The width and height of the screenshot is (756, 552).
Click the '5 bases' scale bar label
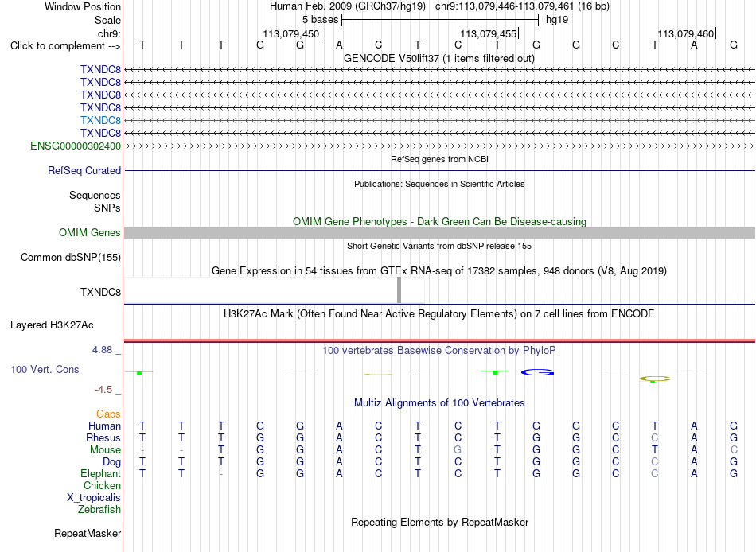pyautogui.click(x=320, y=20)
